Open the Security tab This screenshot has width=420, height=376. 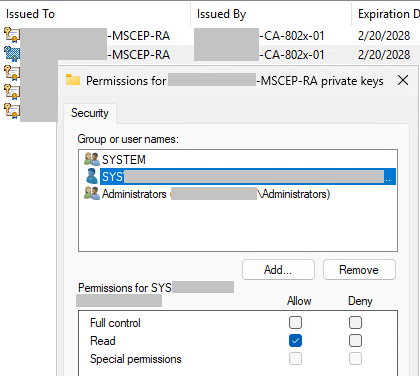click(x=90, y=113)
